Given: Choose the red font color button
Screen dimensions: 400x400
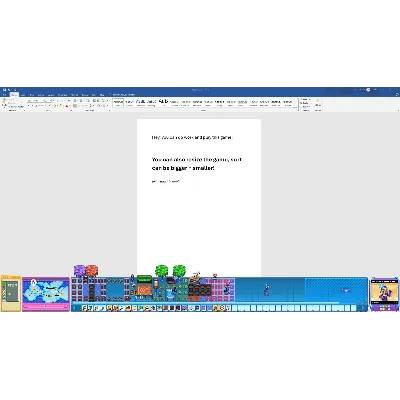Looking at the screenshot, I should coord(67,106).
